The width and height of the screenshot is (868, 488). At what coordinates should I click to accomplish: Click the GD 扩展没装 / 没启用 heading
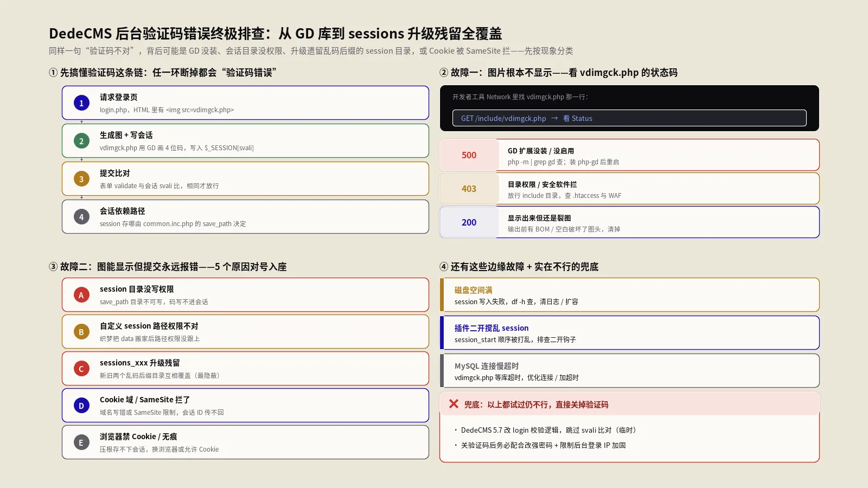[541, 151]
